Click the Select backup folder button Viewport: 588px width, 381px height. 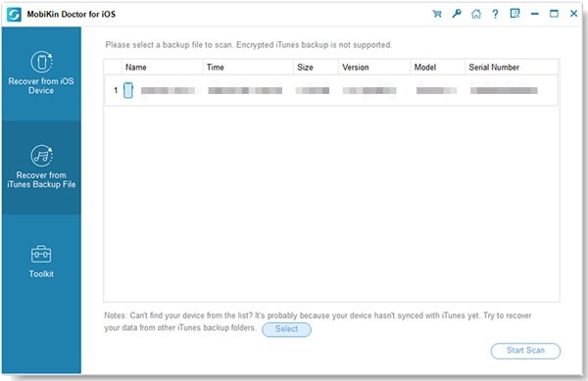(x=286, y=329)
